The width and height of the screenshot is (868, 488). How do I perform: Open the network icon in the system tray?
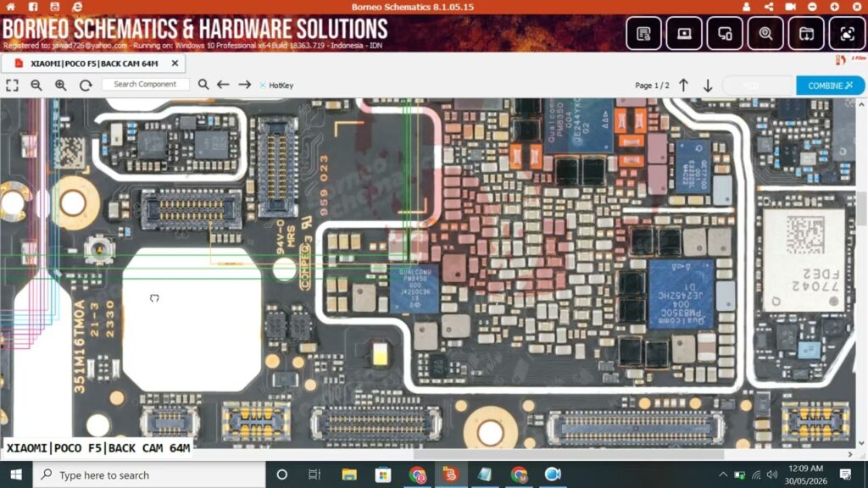point(756,474)
